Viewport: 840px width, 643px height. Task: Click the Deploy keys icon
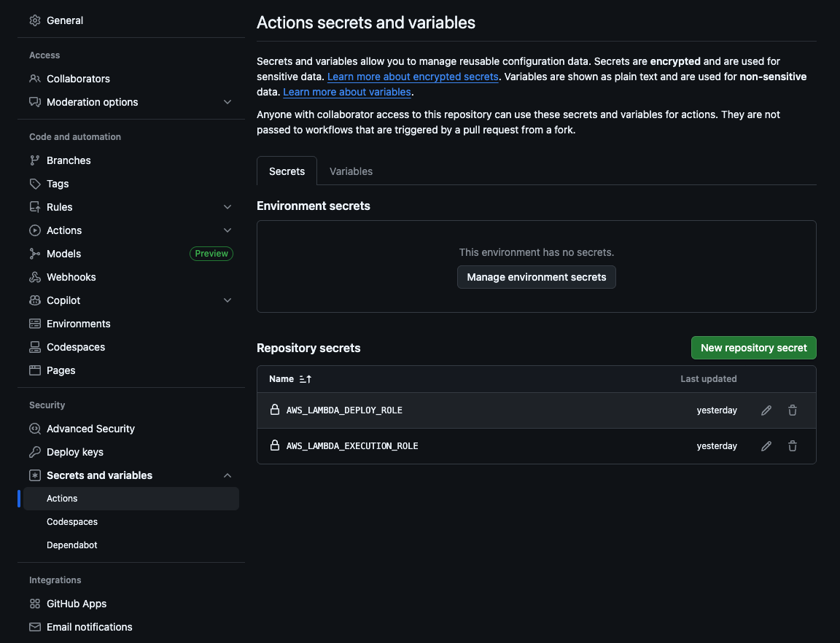pos(34,452)
